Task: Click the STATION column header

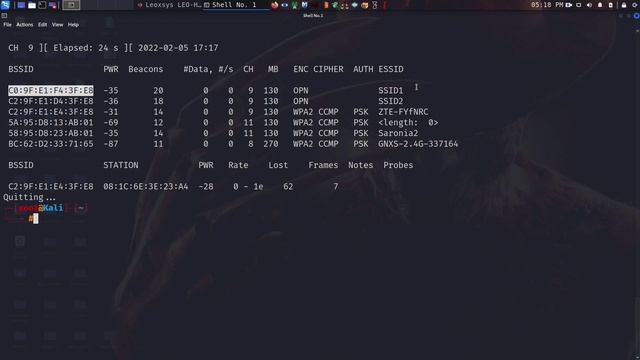Action: 121,165
